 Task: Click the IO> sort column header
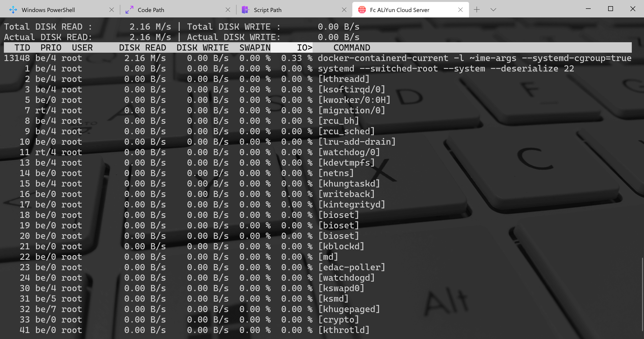point(304,47)
